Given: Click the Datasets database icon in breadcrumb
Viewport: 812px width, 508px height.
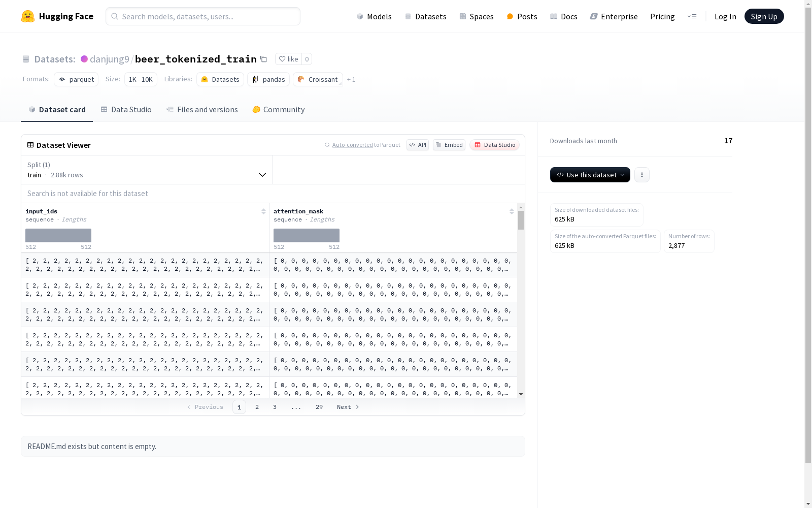Looking at the screenshot, I should [26, 59].
